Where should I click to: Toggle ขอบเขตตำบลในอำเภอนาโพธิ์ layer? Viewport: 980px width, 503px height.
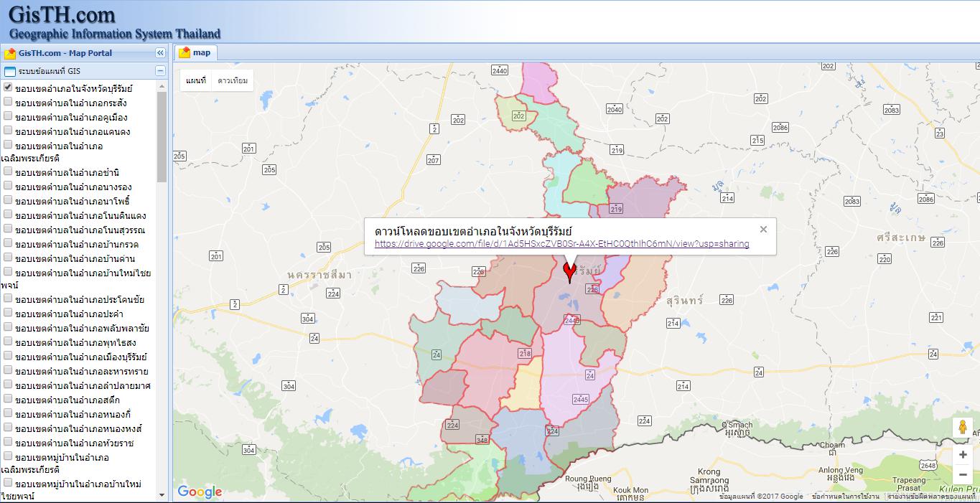[x=8, y=200]
